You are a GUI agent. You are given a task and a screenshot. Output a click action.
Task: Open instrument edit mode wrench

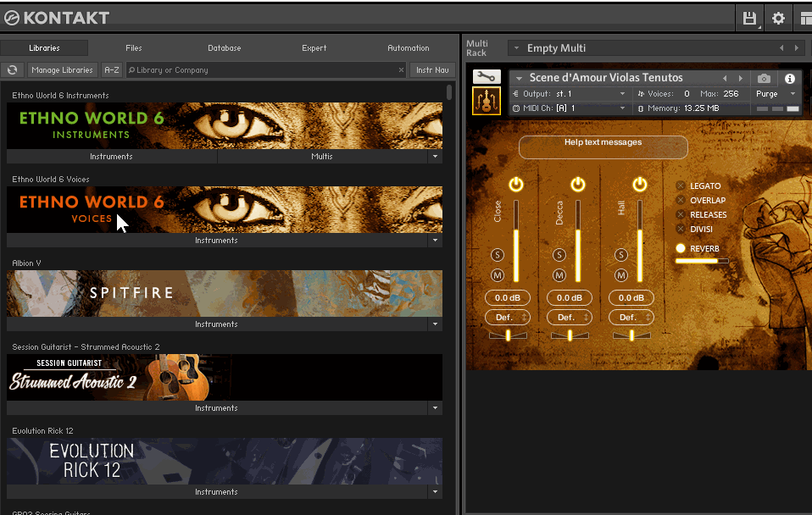coord(487,76)
